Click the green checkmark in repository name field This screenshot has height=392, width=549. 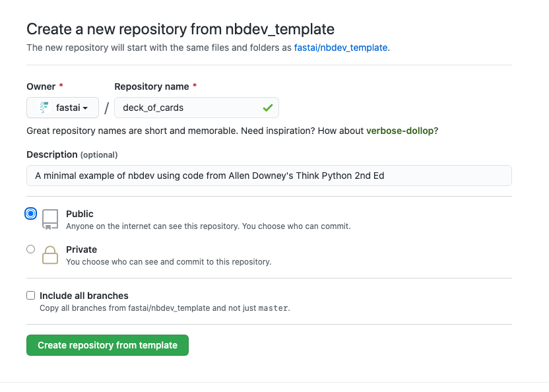(268, 108)
